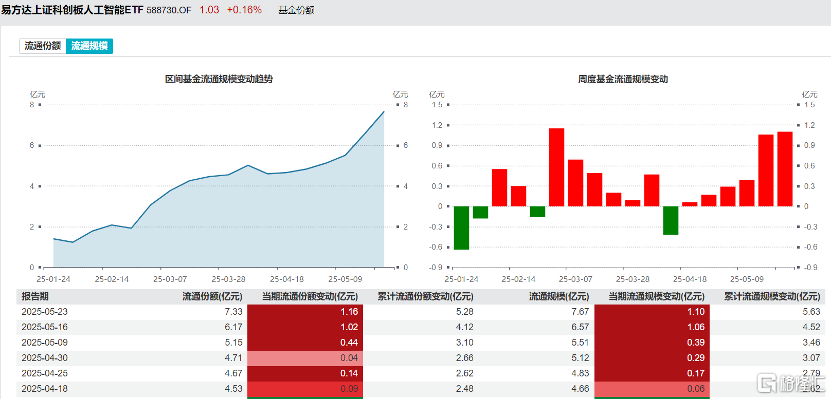Click the chart title 区间基金流通规模变动趋势
Viewport: 832px width, 400px height.
pos(219,79)
